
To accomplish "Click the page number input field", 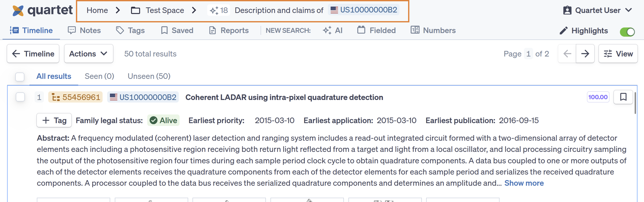I will pyautogui.click(x=528, y=54).
